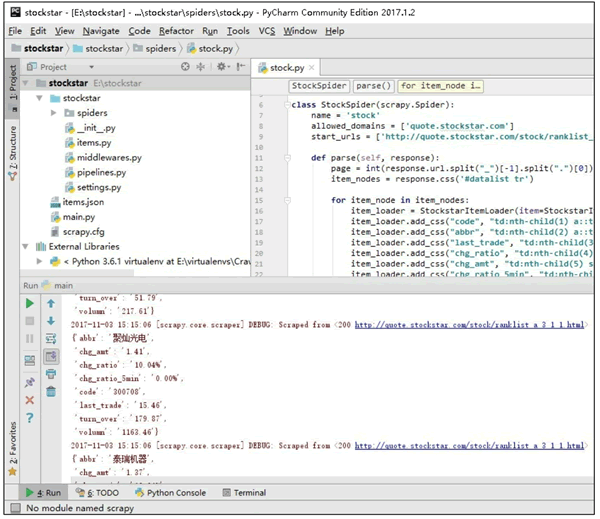Collapse the stockstar root project node
Image resolution: width=600 pixels, height=519 pixels.
pos(26,83)
